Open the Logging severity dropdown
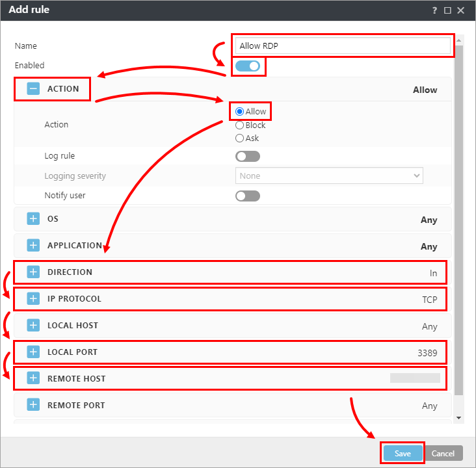The image size is (476, 468). click(x=328, y=175)
